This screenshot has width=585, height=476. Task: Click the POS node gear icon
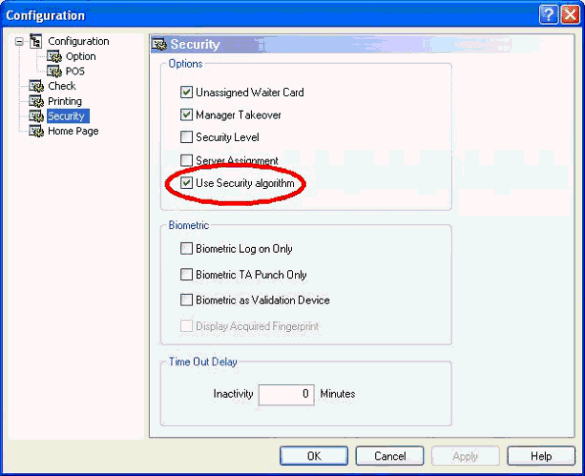coord(54,71)
